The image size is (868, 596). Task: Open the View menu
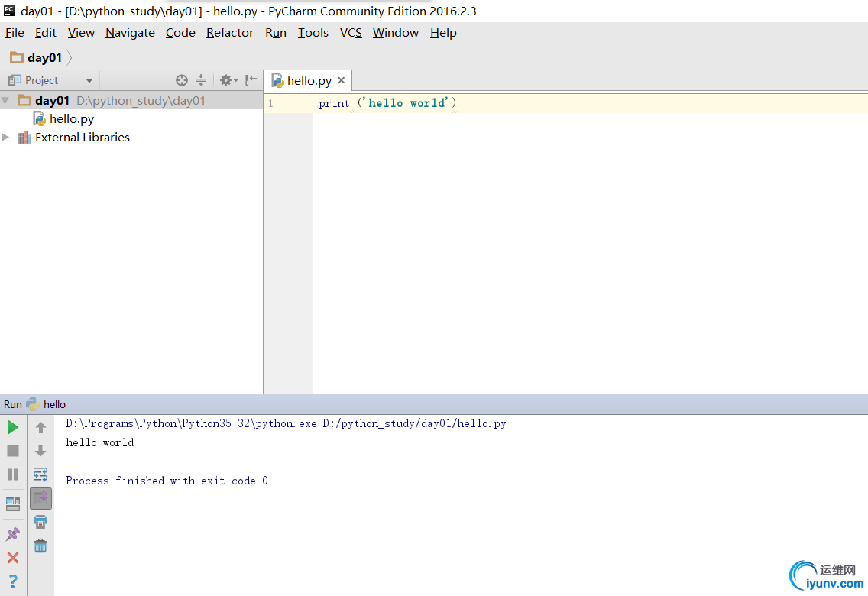pos(81,33)
